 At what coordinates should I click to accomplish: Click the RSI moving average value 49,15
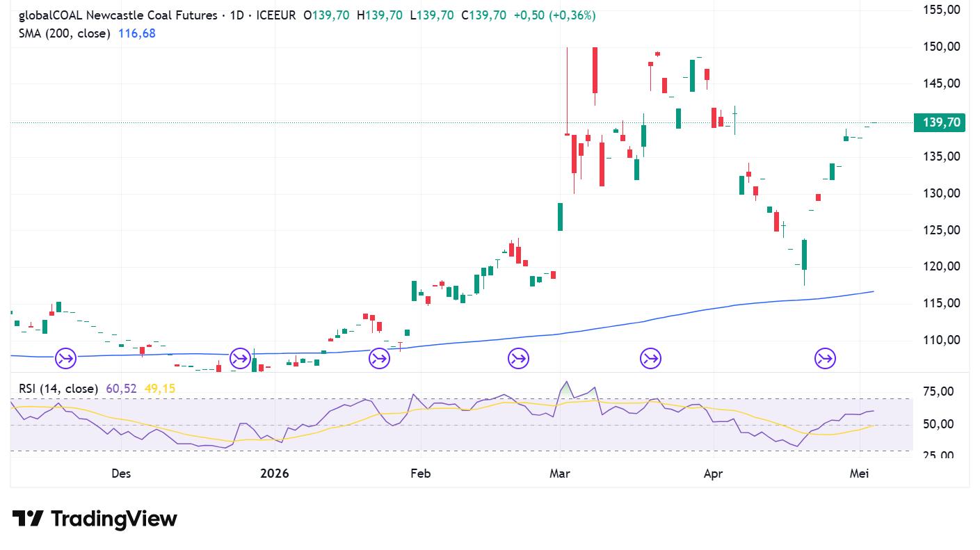click(159, 389)
